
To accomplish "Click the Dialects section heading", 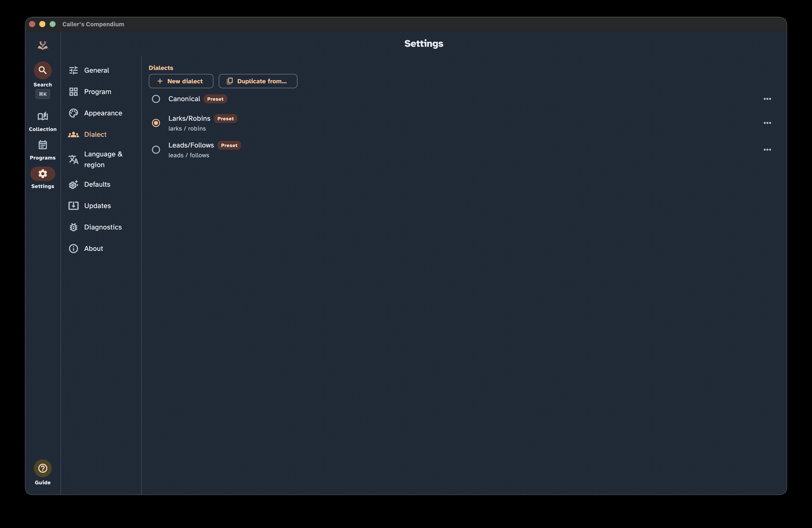I will (161, 68).
